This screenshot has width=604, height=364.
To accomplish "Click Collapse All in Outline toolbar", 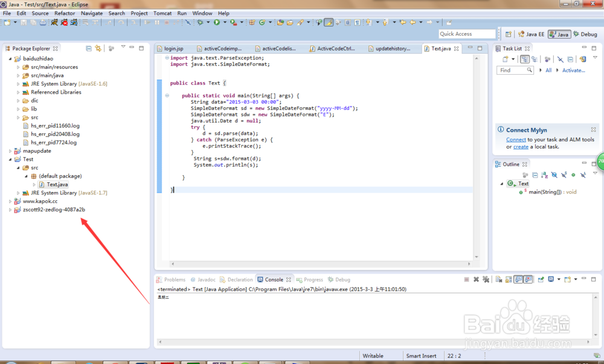I will coord(535,175).
